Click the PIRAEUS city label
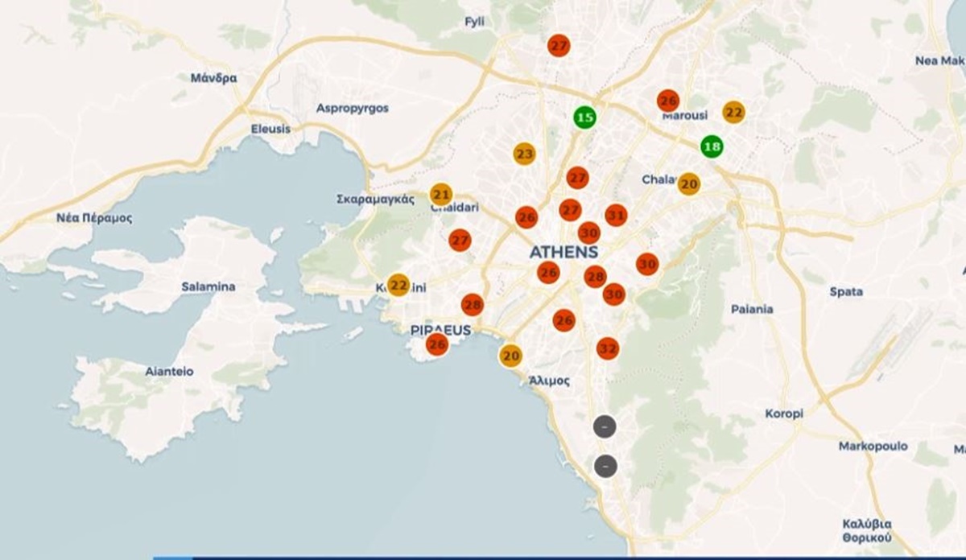The image size is (966, 560). 441,329
